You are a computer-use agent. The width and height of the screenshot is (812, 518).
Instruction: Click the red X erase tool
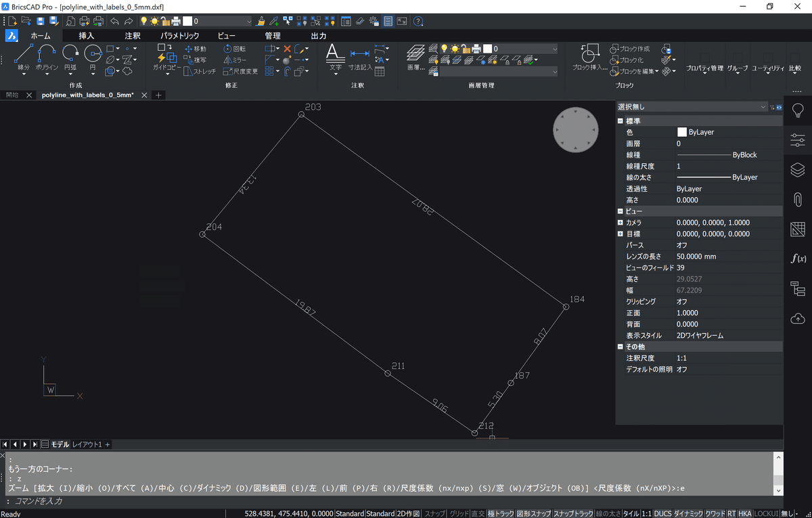[287, 49]
